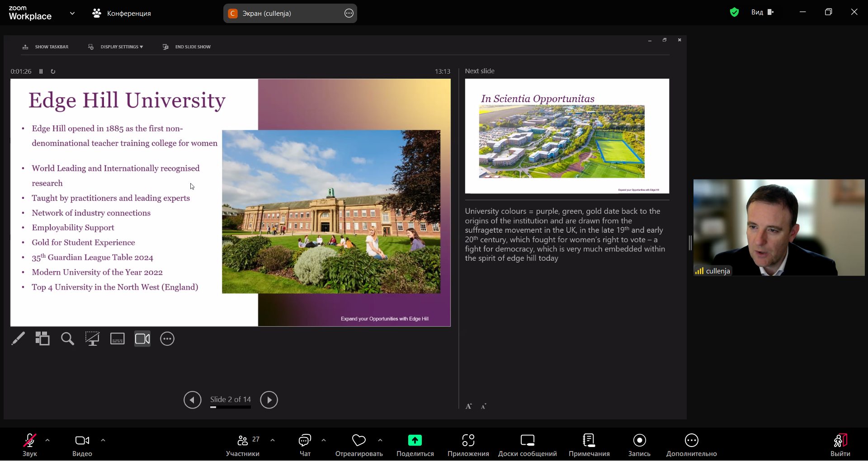Click SHOW TASKBAR in presenter view
This screenshot has width=868, height=461.
pyautogui.click(x=46, y=47)
